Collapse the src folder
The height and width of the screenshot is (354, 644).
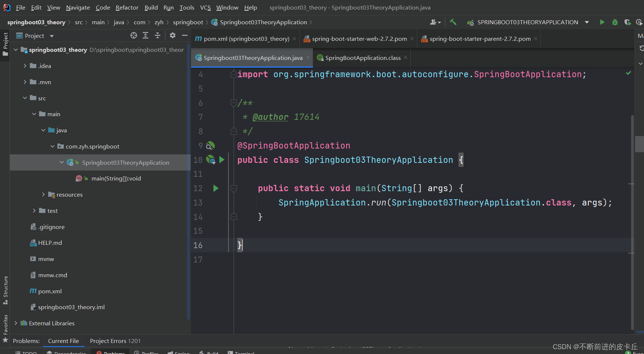[25, 98]
